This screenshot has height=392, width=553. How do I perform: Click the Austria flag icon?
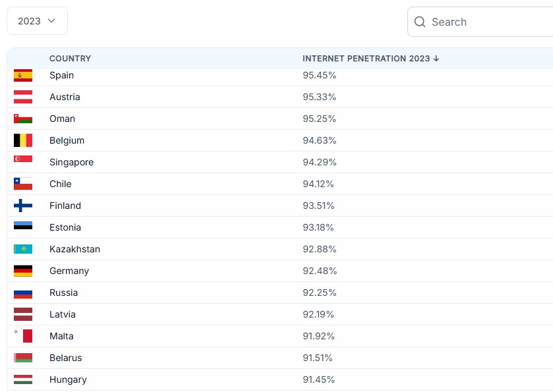[x=23, y=97]
